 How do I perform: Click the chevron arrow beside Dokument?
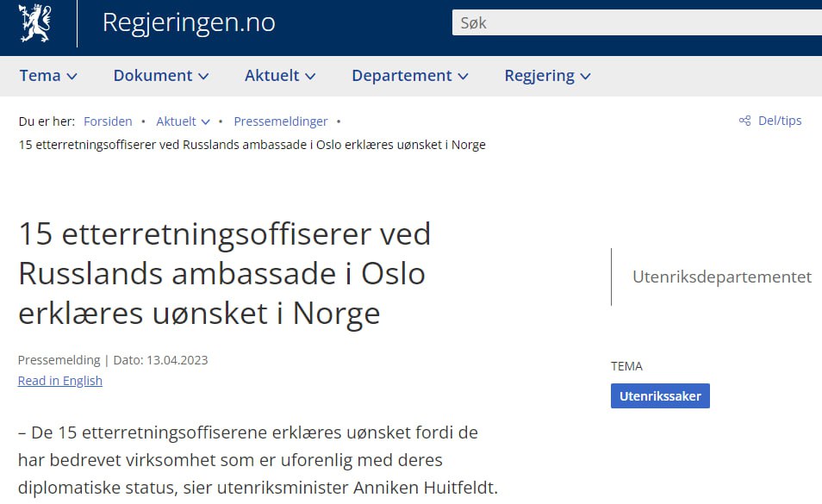pyautogui.click(x=203, y=77)
